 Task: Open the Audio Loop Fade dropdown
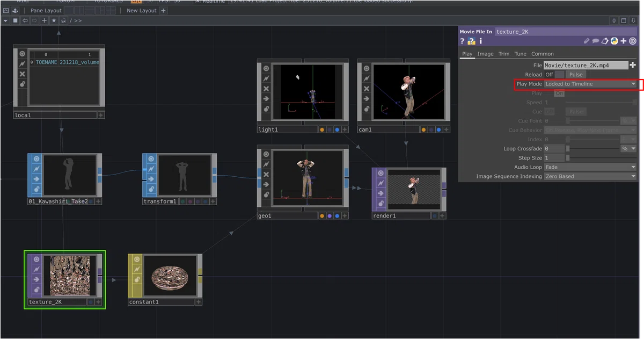point(590,167)
